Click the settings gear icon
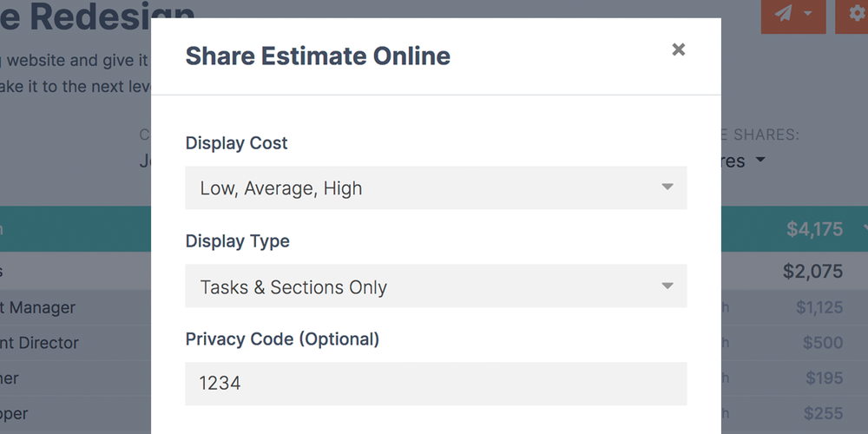The width and height of the screenshot is (868, 434). pos(856,14)
